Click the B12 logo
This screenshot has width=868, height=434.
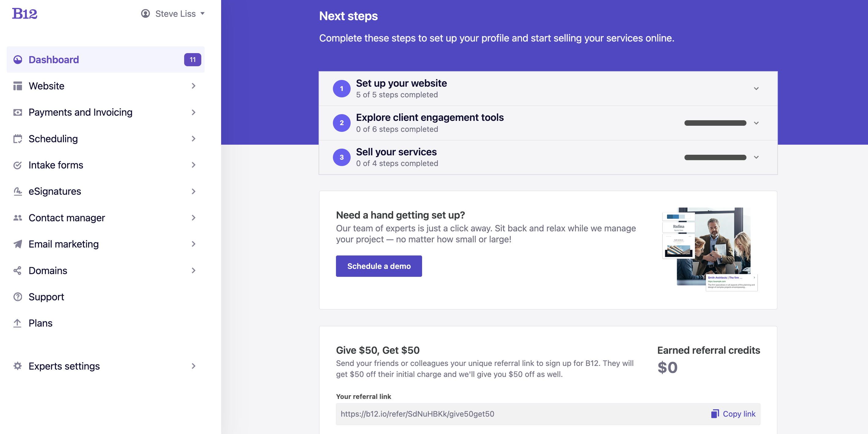(25, 13)
